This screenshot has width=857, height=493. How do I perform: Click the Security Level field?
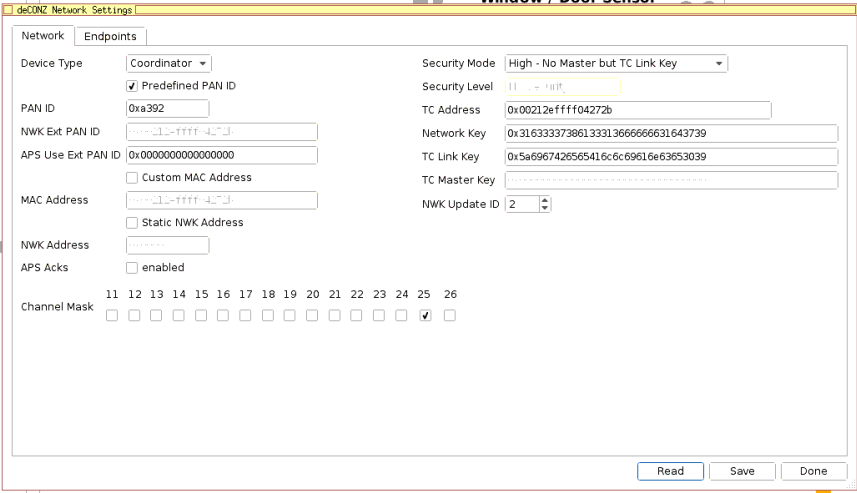pyautogui.click(x=562, y=86)
